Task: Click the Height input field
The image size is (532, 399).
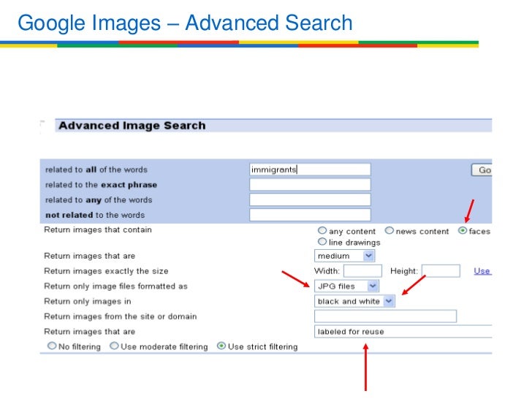Action: click(x=441, y=271)
